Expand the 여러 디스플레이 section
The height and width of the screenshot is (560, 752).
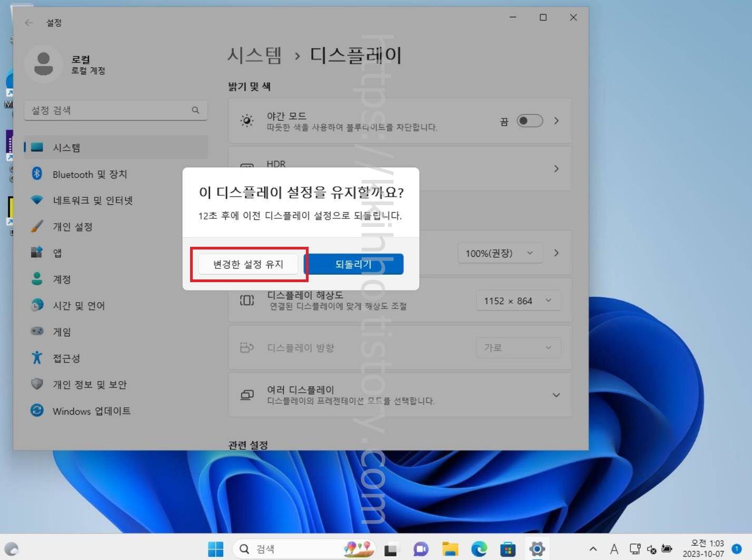click(557, 395)
